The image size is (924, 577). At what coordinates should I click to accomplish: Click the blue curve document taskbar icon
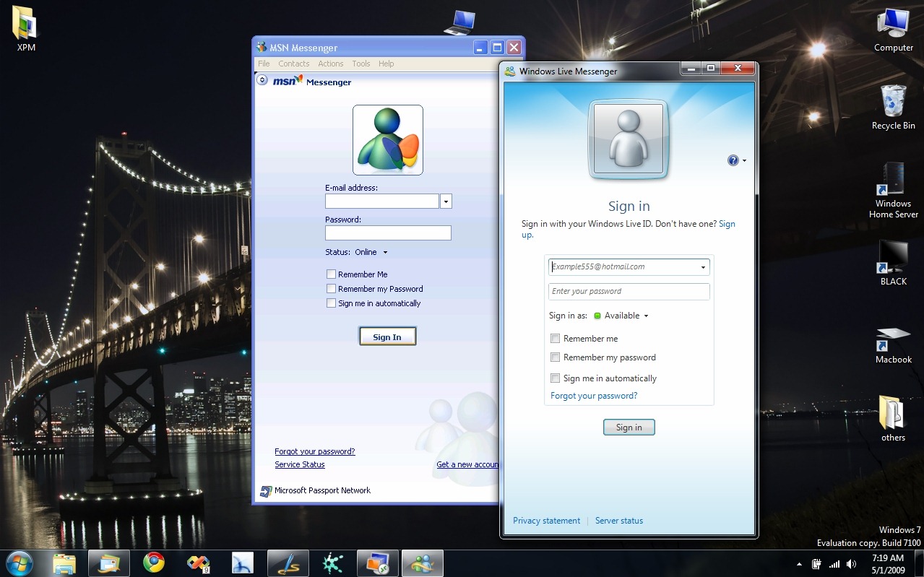pyautogui.click(x=243, y=563)
